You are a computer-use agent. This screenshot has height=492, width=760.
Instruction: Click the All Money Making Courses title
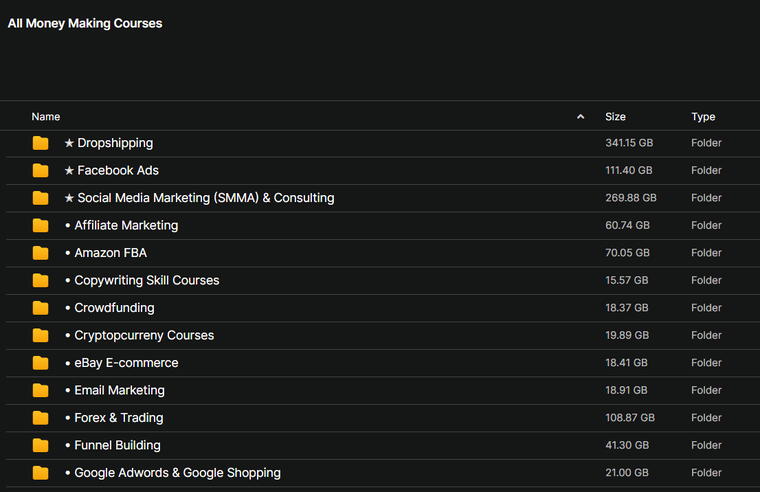click(85, 23)
